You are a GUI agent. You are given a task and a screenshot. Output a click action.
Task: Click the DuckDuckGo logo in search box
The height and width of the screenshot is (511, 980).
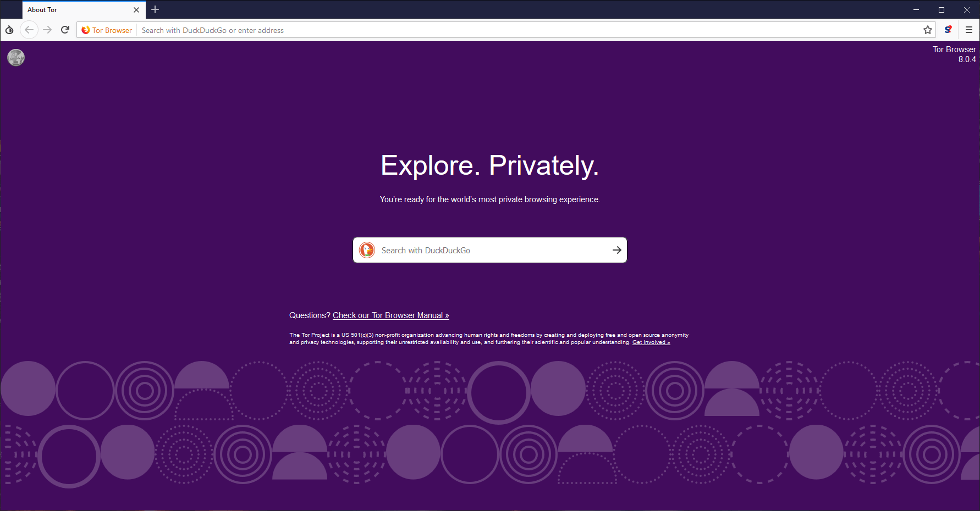(367, 250)
